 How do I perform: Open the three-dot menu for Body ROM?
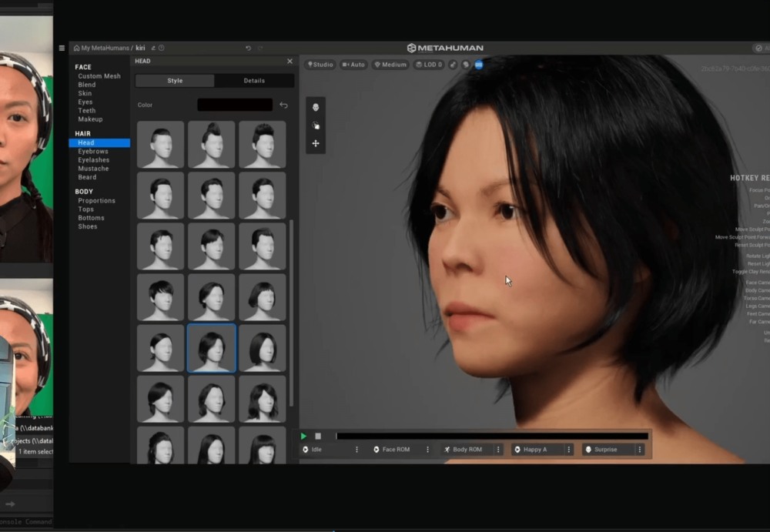[x=498, y=450]
